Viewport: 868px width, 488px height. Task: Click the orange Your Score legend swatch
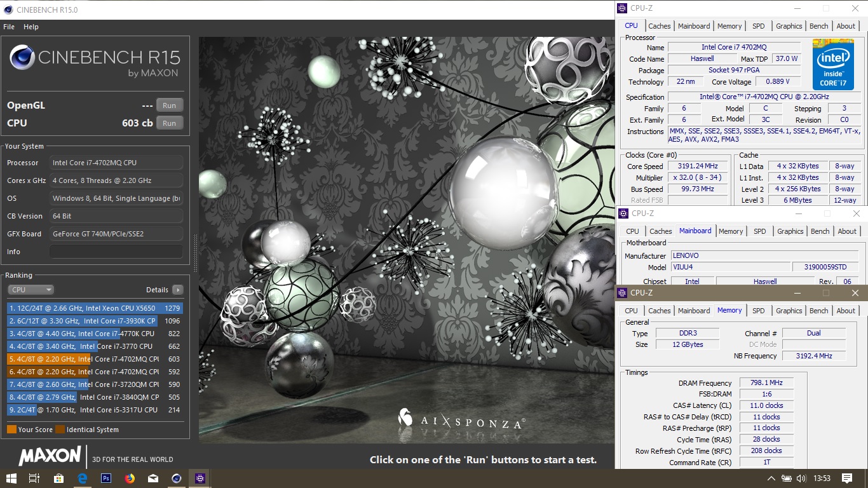(11, 430)
